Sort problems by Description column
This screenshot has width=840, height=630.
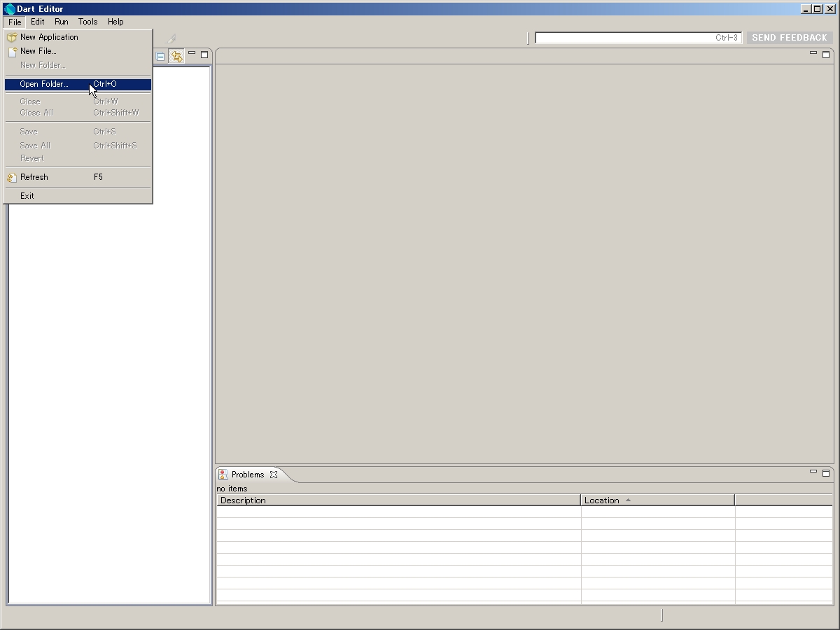398,500
